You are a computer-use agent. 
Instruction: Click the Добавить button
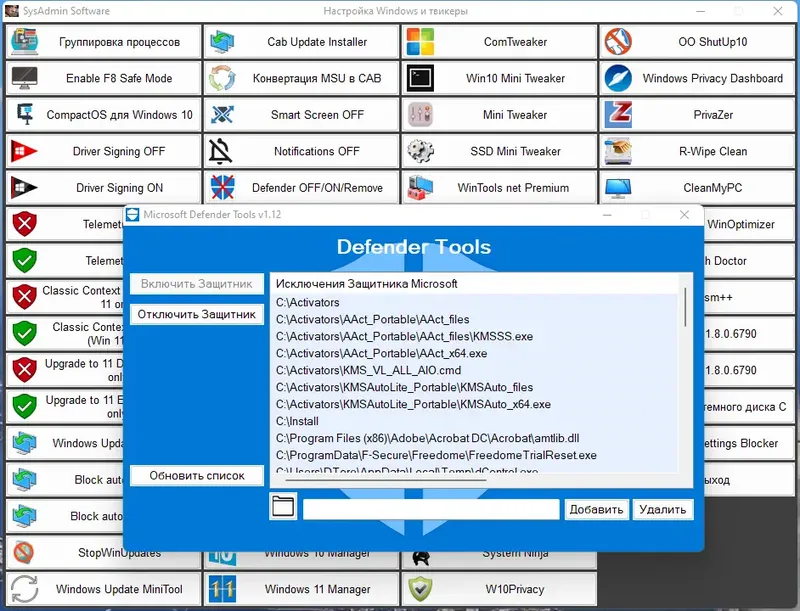tap(597, 509)
